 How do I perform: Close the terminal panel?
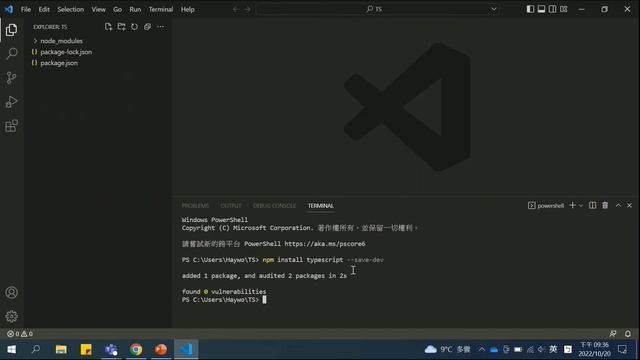629,205
